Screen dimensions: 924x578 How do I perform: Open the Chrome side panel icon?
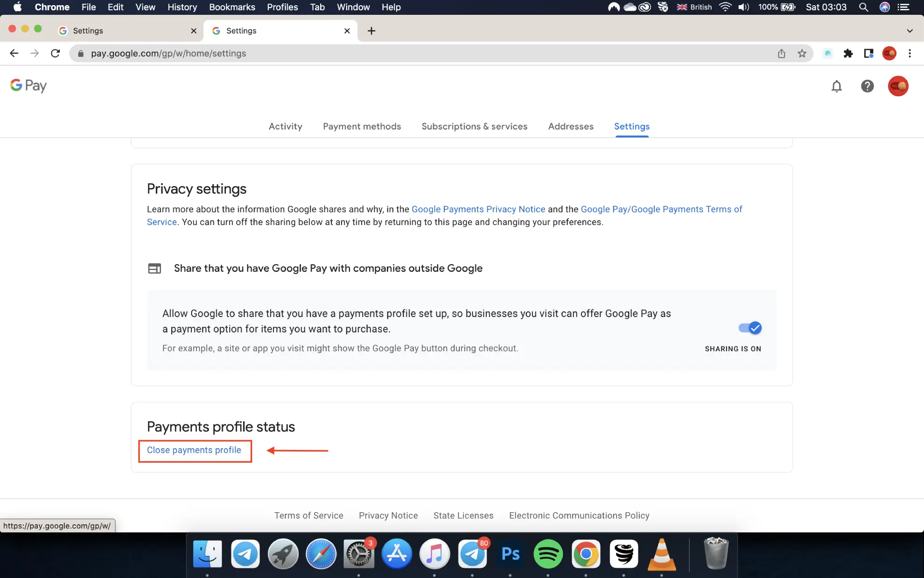[x=868, y=54]
